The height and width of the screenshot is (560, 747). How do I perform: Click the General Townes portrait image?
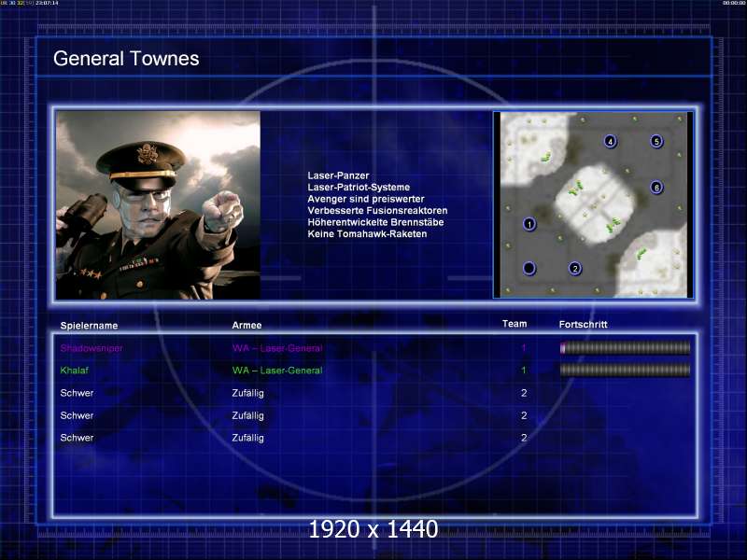(x=158, y=205)
